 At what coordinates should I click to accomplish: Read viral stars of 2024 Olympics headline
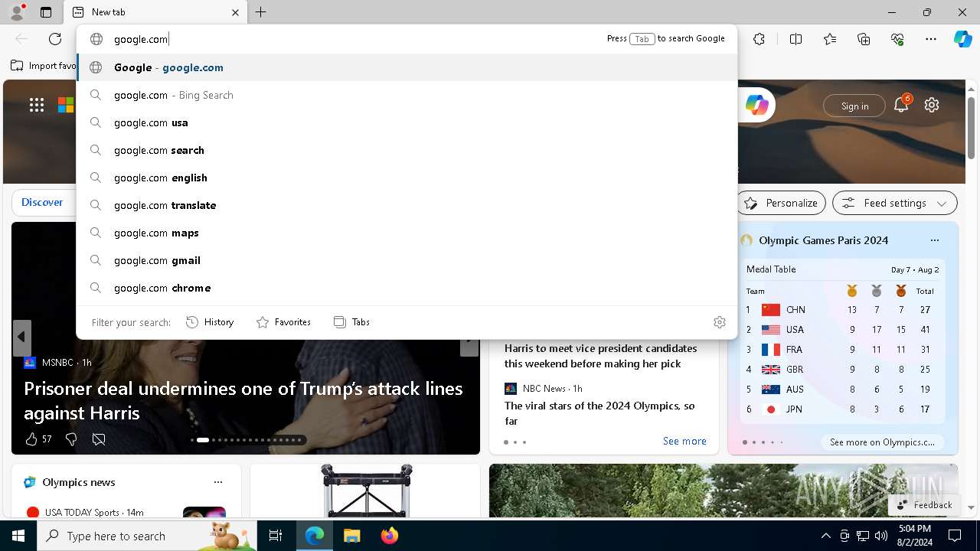point(599,413)
